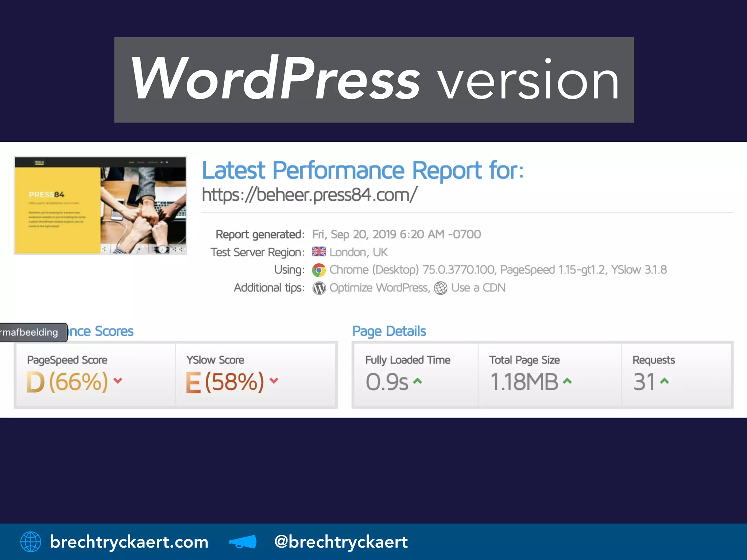Click the Total Page Size label
The image size is (747, 560).
(525, 360)
